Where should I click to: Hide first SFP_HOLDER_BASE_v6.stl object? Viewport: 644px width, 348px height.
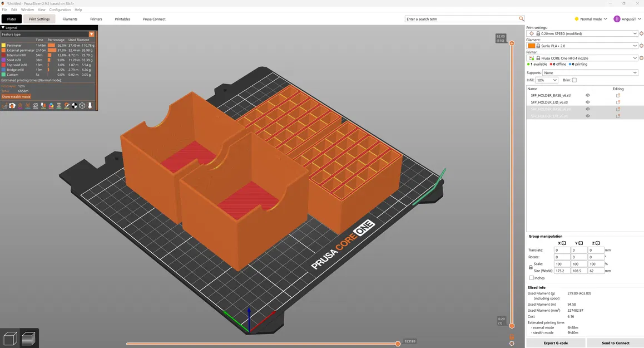click(x=587, y=95)
